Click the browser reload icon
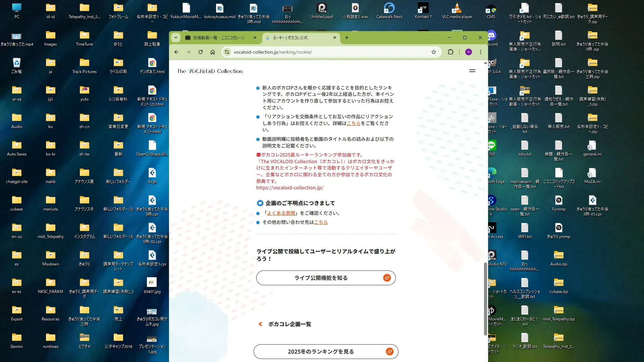Viewport: 644px width, 362px height. pos(201,52)
